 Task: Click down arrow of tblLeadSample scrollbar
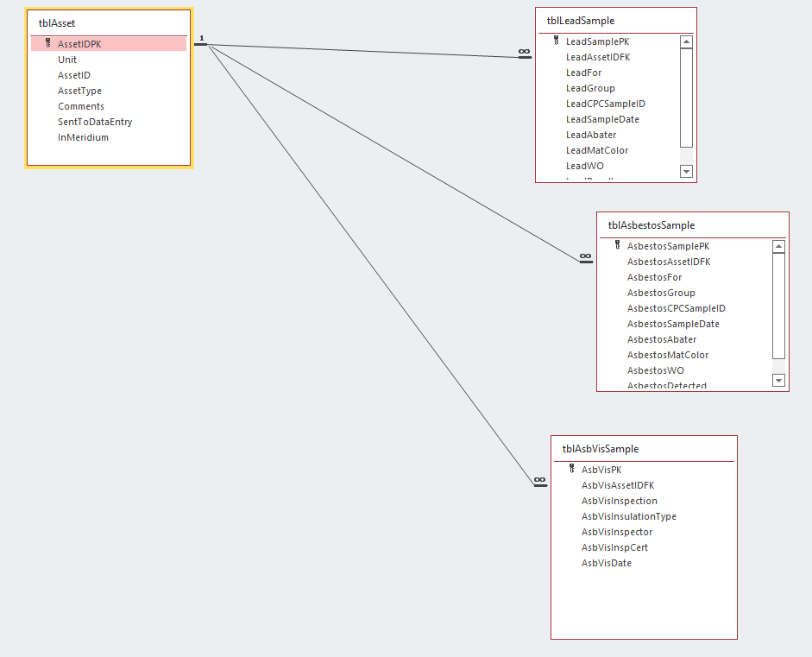686,172
